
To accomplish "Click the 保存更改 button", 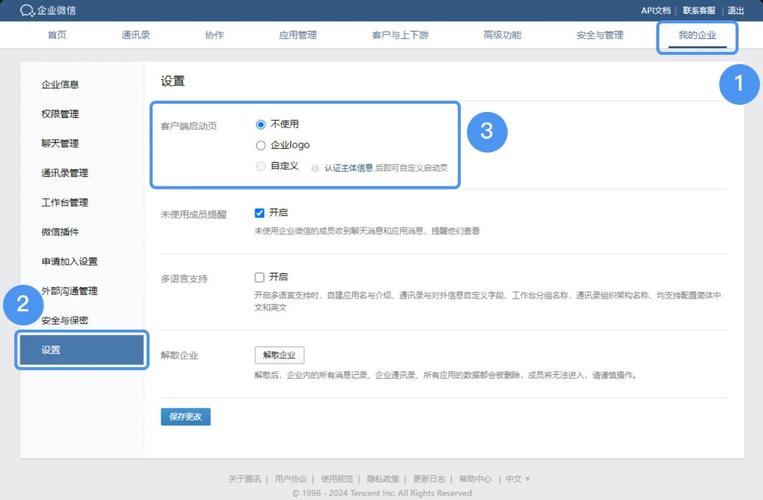I will click(x=185, y=417).
